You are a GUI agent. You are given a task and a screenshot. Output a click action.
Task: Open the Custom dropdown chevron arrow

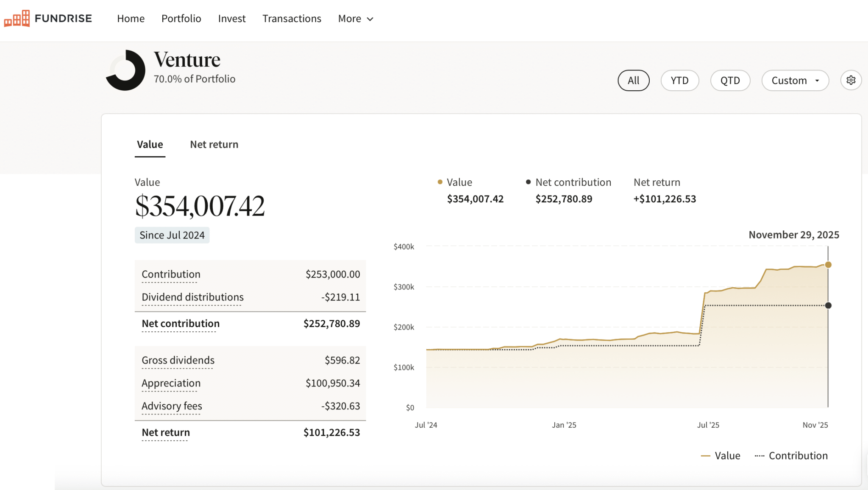tap(817, 80)
